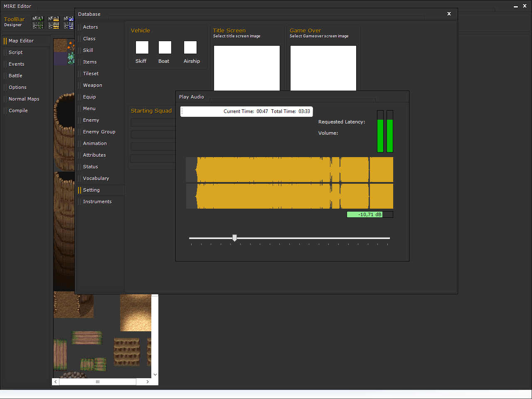Open the Instruments database section

click(101, 202)
